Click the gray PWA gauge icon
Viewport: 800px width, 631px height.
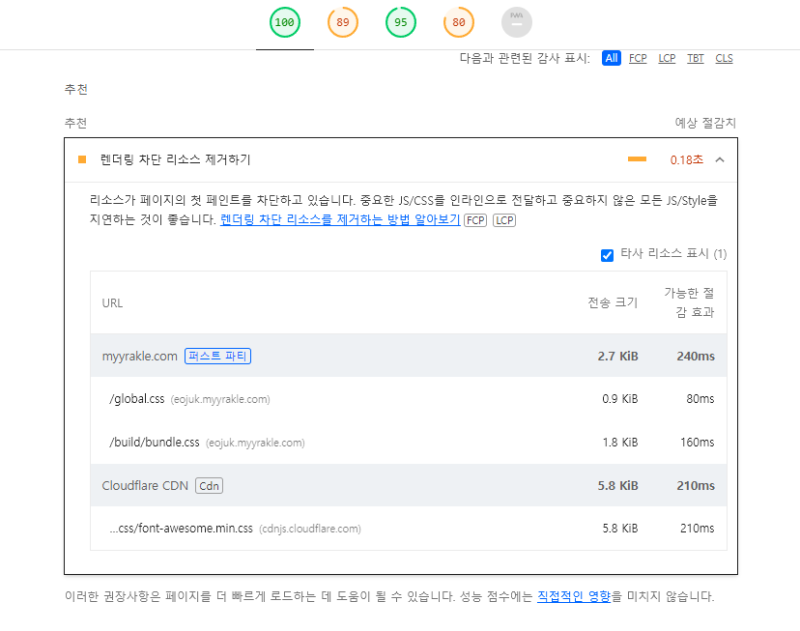pos(517,22)
